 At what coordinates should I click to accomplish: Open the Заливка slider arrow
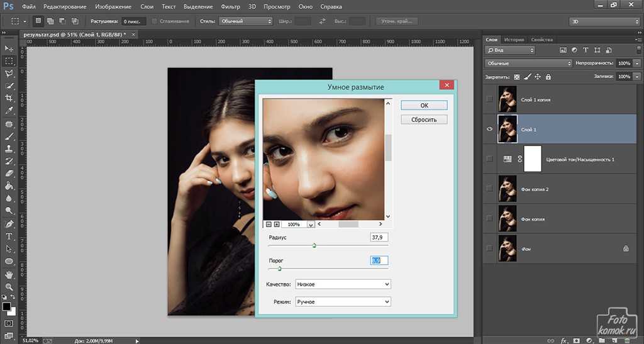point(637,77)
